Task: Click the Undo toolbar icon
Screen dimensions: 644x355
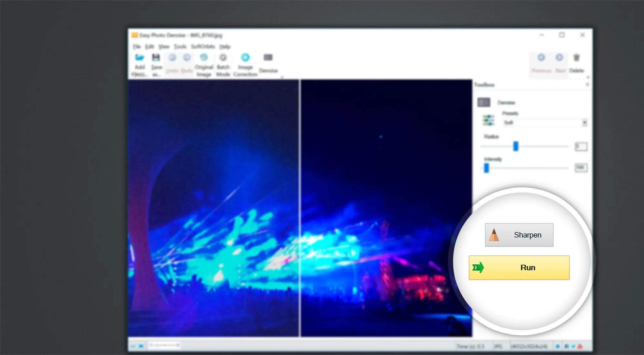Action: tap(172, 58)
